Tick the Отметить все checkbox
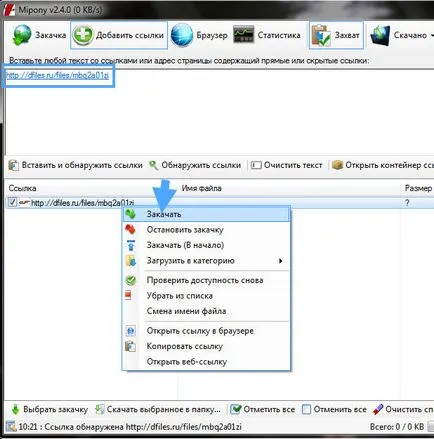 click(235, 409)
